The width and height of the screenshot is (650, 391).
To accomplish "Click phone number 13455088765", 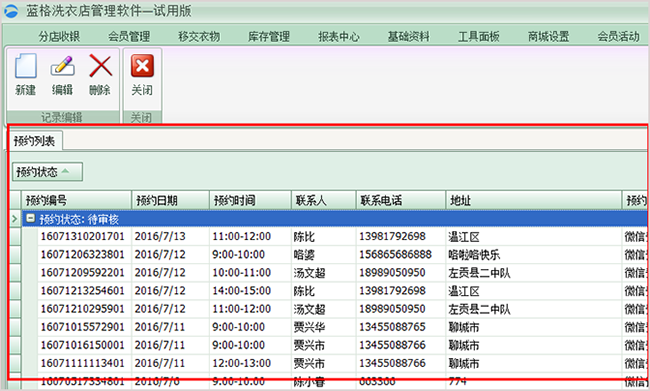I will (392, 327).
